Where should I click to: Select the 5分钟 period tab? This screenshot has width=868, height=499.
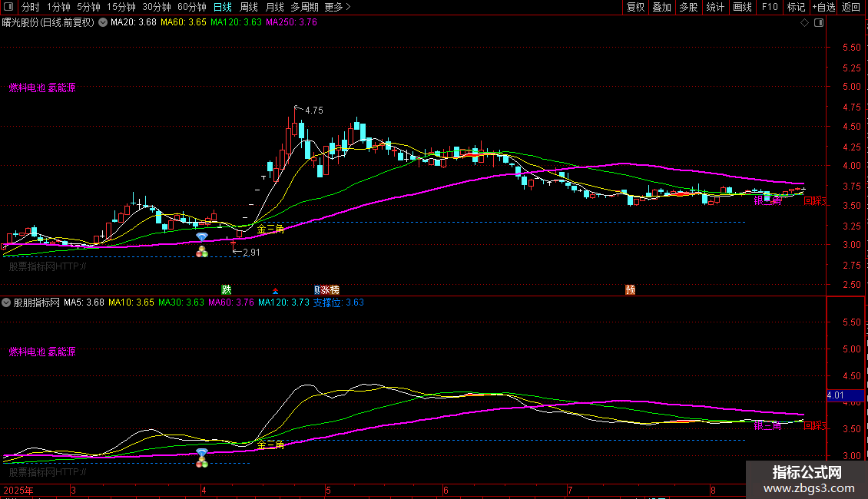click(88, 7)
